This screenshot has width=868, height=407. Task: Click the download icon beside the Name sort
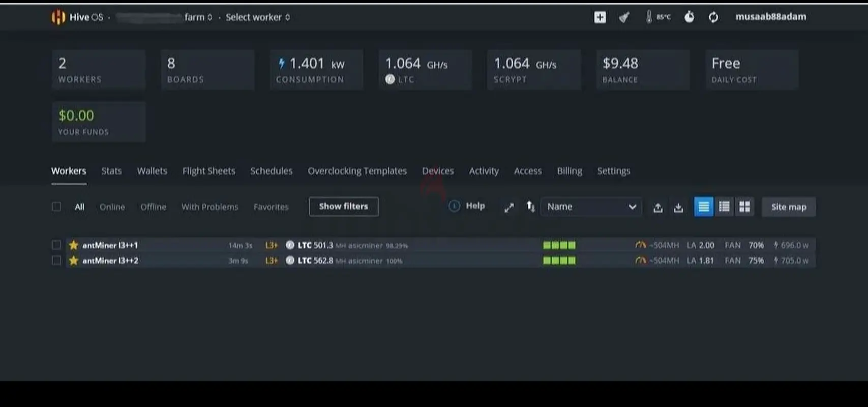point(678,208)
